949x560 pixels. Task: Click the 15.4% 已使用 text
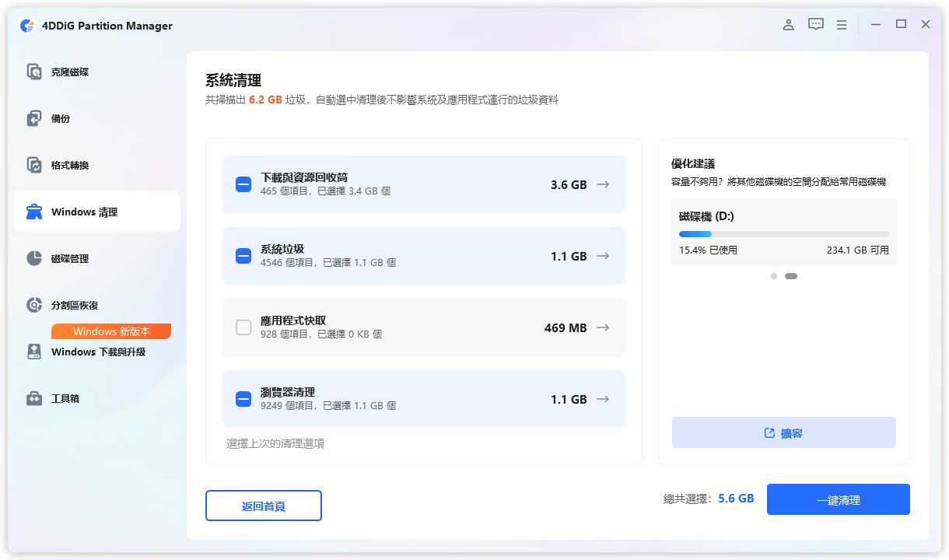point(708,250)
